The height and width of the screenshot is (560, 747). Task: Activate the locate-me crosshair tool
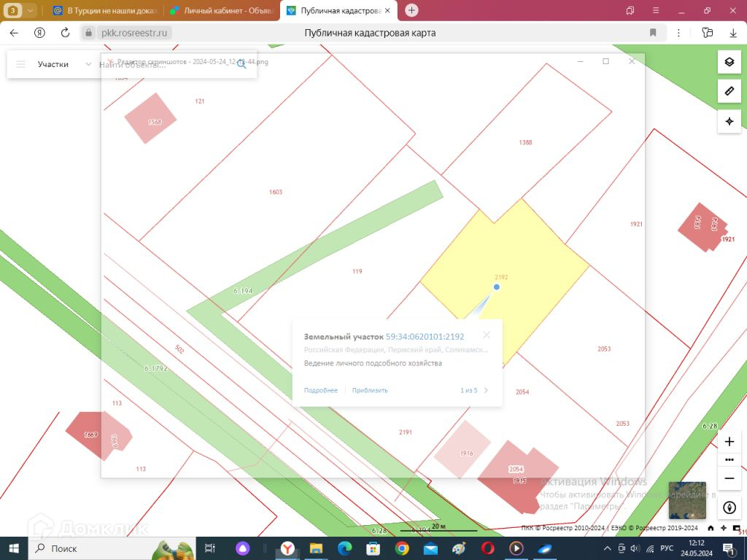click(x=729, y=121)
